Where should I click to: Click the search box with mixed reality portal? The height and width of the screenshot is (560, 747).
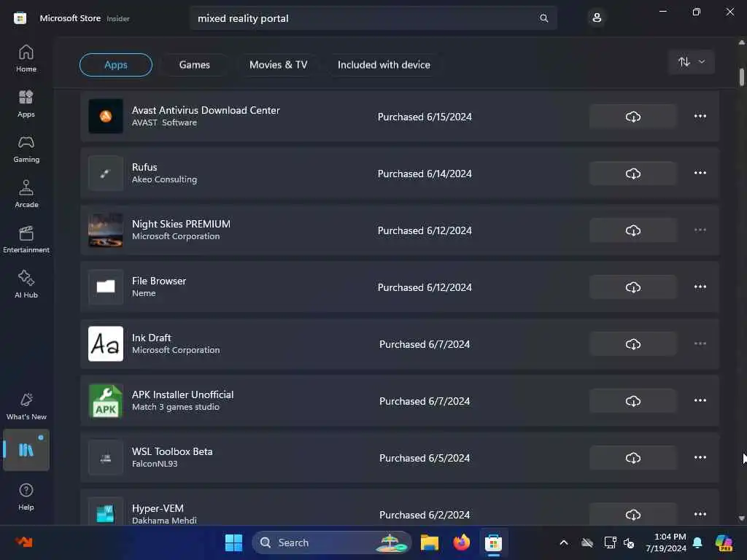(x=373, y=18)
